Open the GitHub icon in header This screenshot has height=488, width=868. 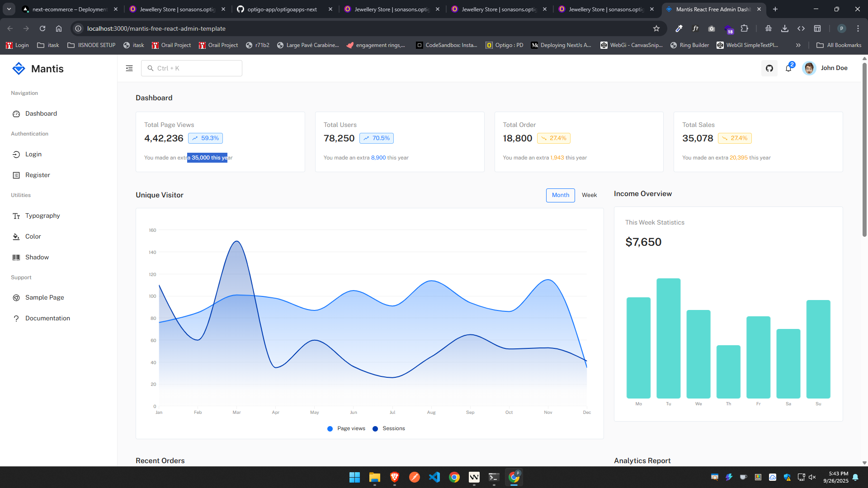[769, 68]
